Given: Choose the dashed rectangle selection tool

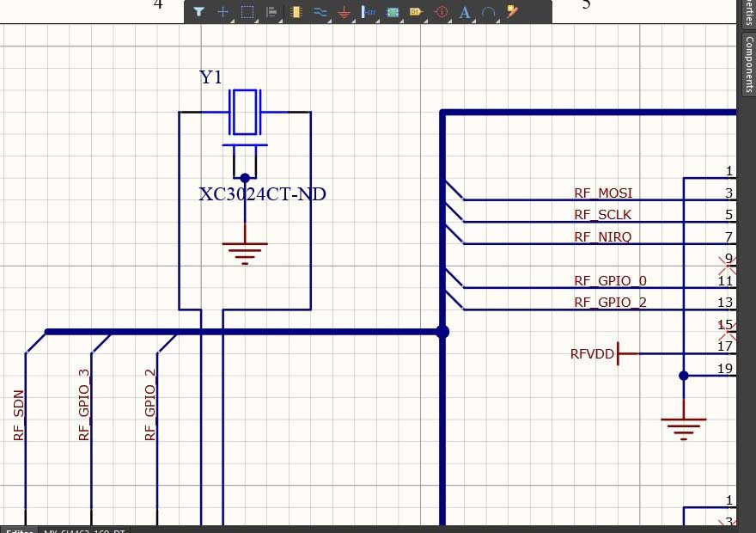Looking at the screenshot, I should pyautogui.click(x=247, y=12).
